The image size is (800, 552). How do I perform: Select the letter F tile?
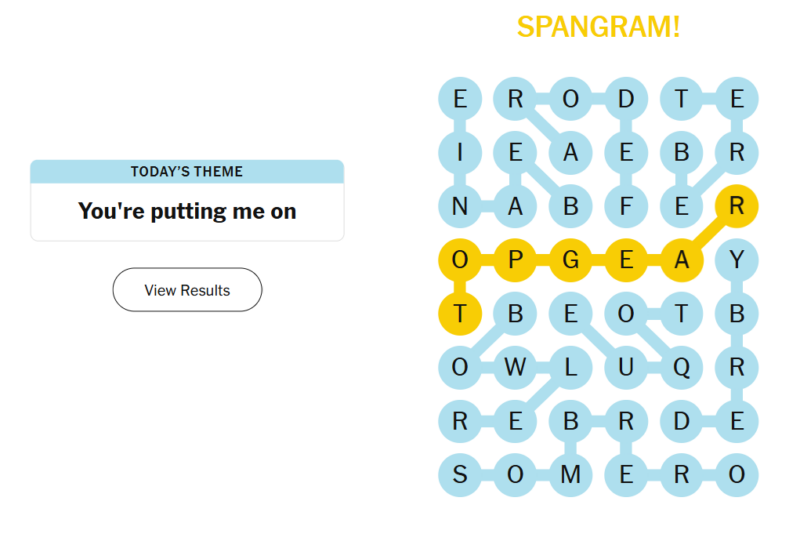tap(626, 207)
